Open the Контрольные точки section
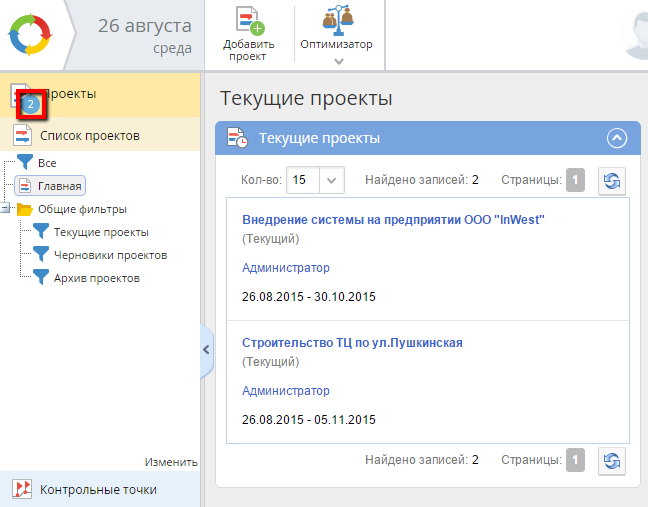This screenshot has width=648, height=507. (98, 490)
